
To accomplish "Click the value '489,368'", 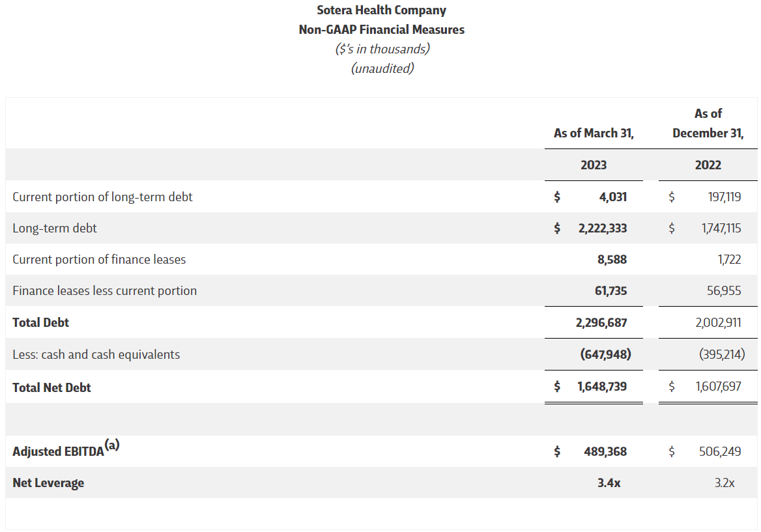I will click(605, 451).
